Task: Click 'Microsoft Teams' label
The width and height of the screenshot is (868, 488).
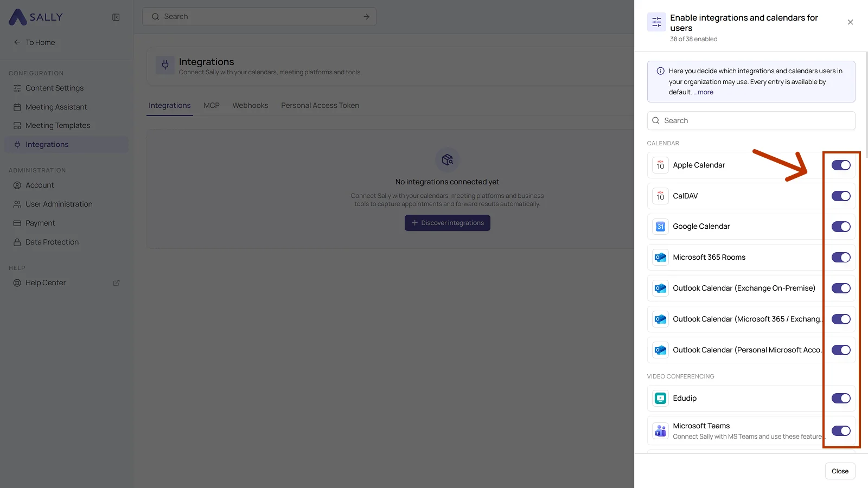Action: (701, 426)
